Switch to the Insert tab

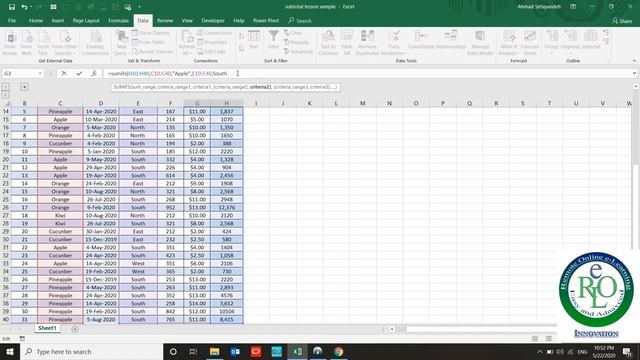click(x=58, y=20)
